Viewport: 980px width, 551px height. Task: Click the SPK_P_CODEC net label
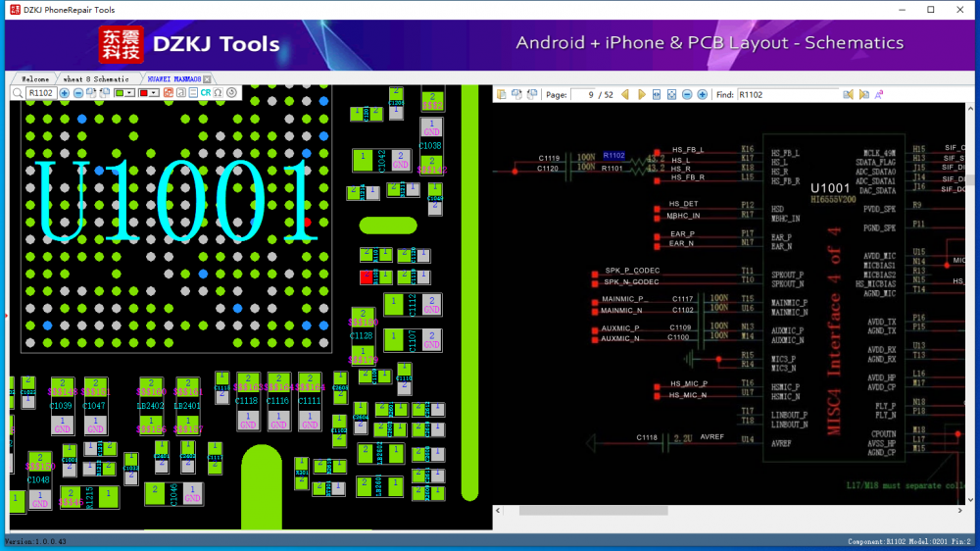[x=632, y=271]
